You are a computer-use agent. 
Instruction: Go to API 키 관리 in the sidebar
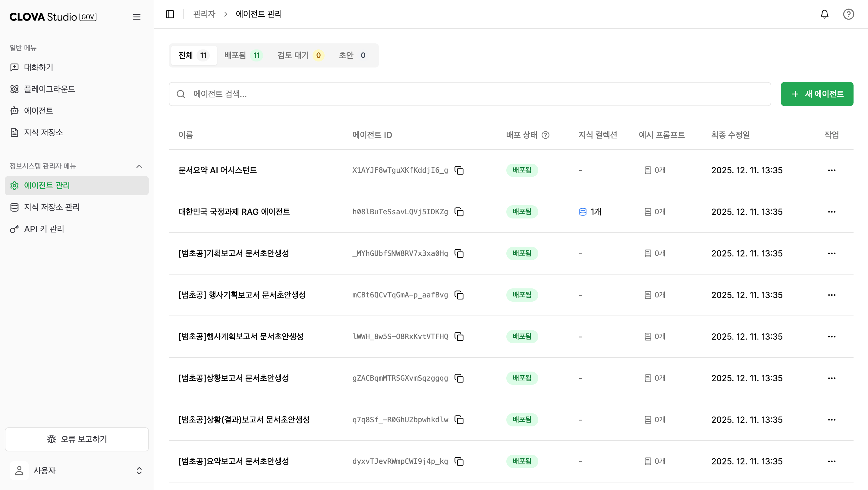click(44, 229)
